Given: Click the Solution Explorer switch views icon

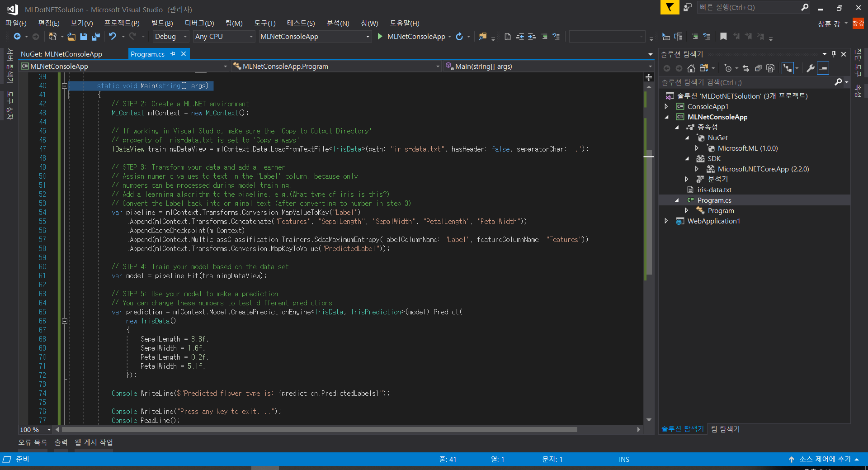Looking at the screenshot, I should point(704,68).
